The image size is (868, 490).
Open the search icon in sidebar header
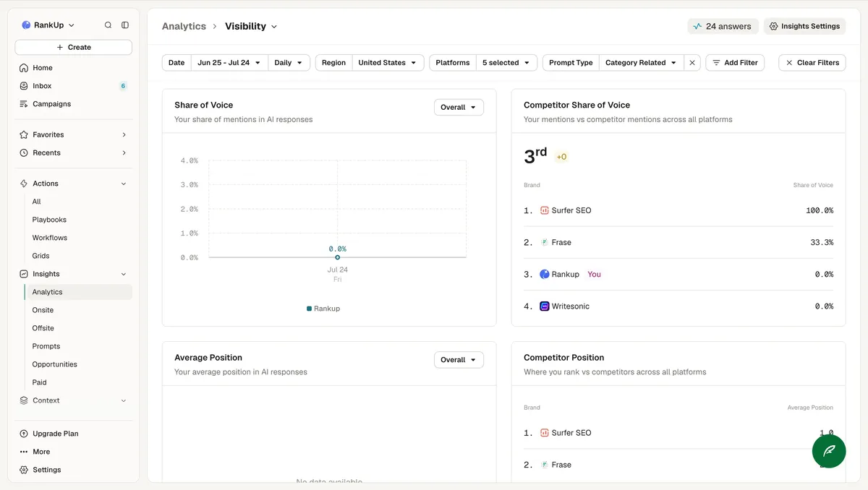tap(108, 25)
